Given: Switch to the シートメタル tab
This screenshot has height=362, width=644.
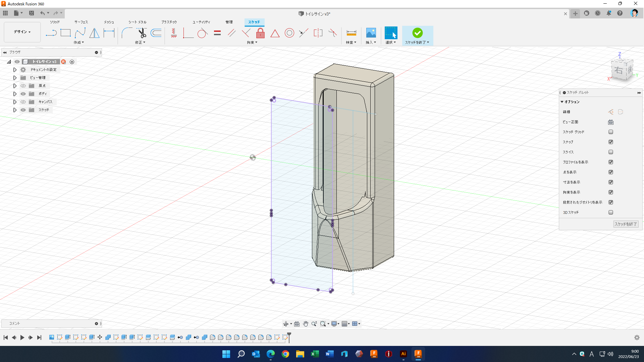Looking at the screenshot, I should [x=137, y=22].
